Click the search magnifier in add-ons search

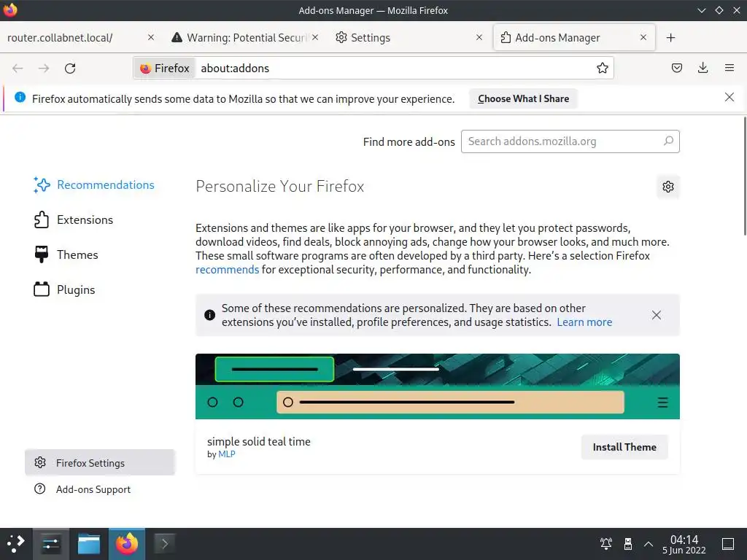click(x=668, y=141)
